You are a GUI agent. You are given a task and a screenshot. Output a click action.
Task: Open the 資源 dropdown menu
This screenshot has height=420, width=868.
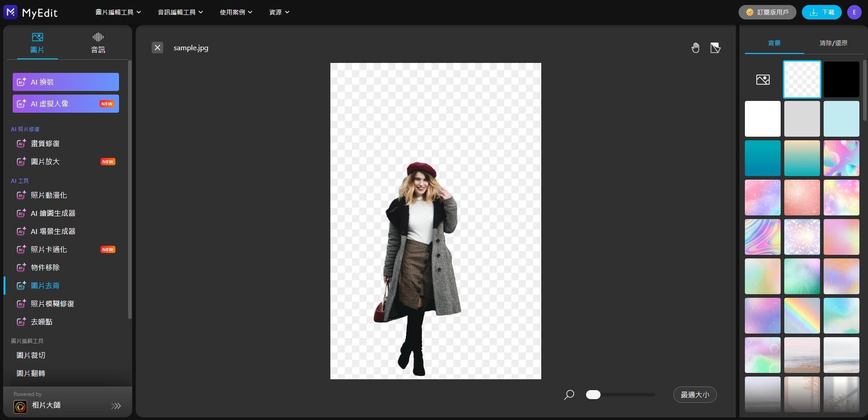click(279, 12)
